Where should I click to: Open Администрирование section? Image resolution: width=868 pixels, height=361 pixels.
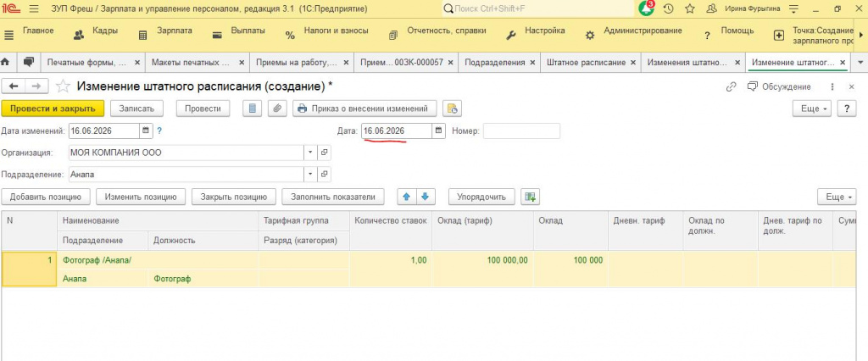pos(643,31)
